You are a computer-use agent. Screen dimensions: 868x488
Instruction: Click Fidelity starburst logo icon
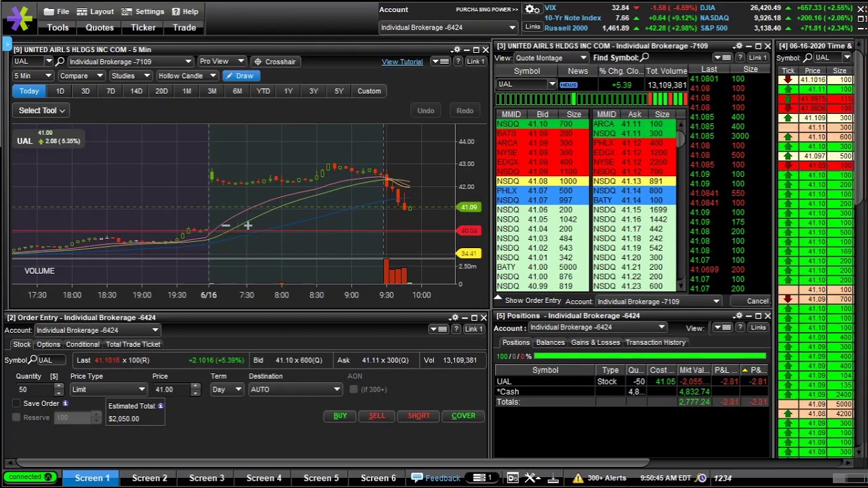18,18
